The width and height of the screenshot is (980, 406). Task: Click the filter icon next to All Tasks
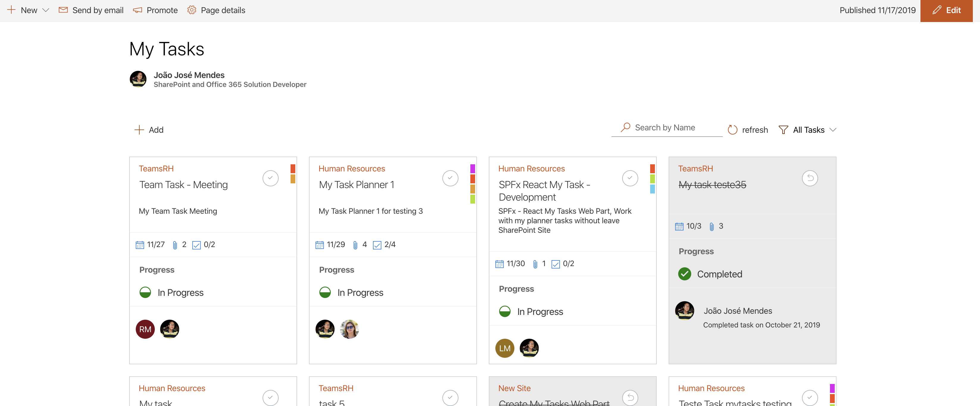(x=783, y=129)
